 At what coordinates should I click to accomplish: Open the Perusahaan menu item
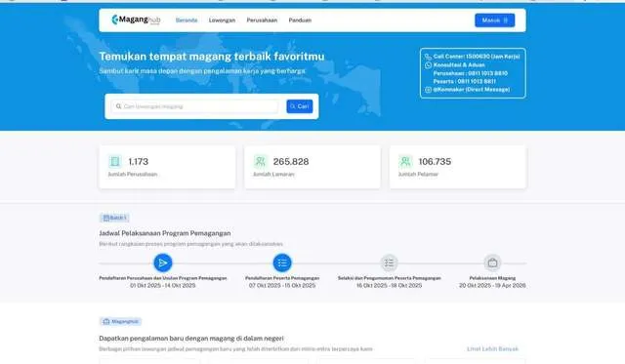click(x=262, y=20)
